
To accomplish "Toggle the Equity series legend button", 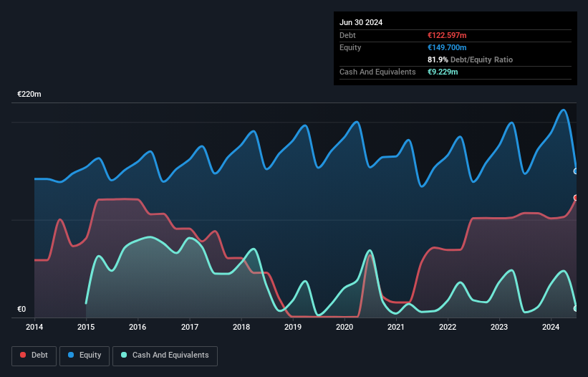I will [x=85, y=355].
